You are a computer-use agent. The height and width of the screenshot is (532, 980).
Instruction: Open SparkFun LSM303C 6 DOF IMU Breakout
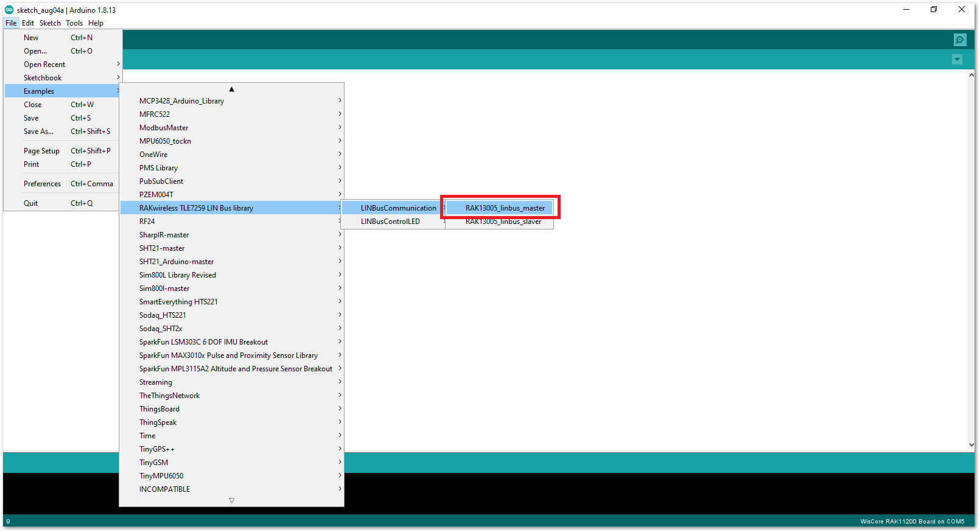232,342
